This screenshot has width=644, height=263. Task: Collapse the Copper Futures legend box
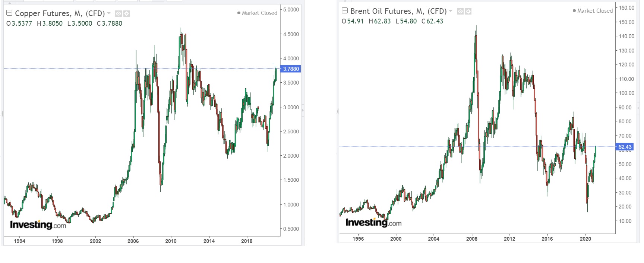(10, 13)
